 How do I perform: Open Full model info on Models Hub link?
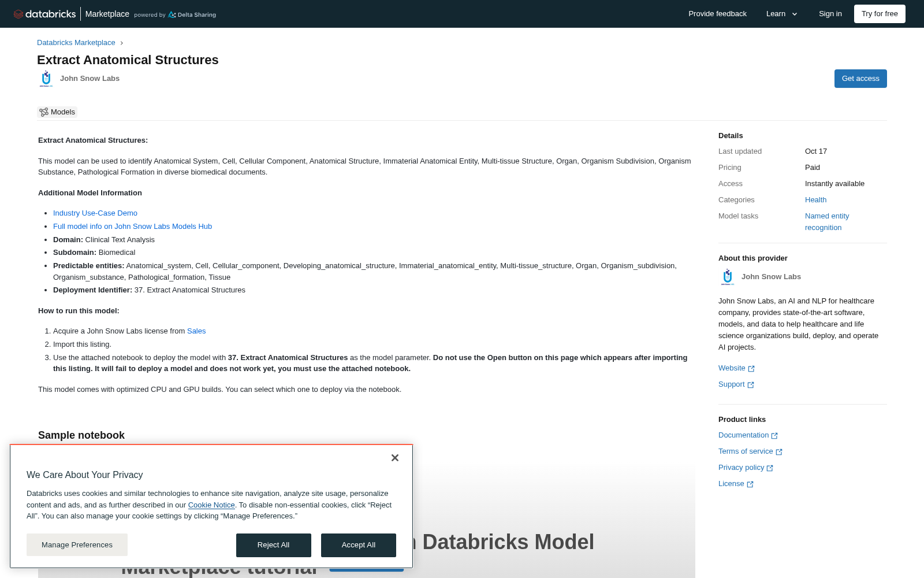[x=132, y=227]
